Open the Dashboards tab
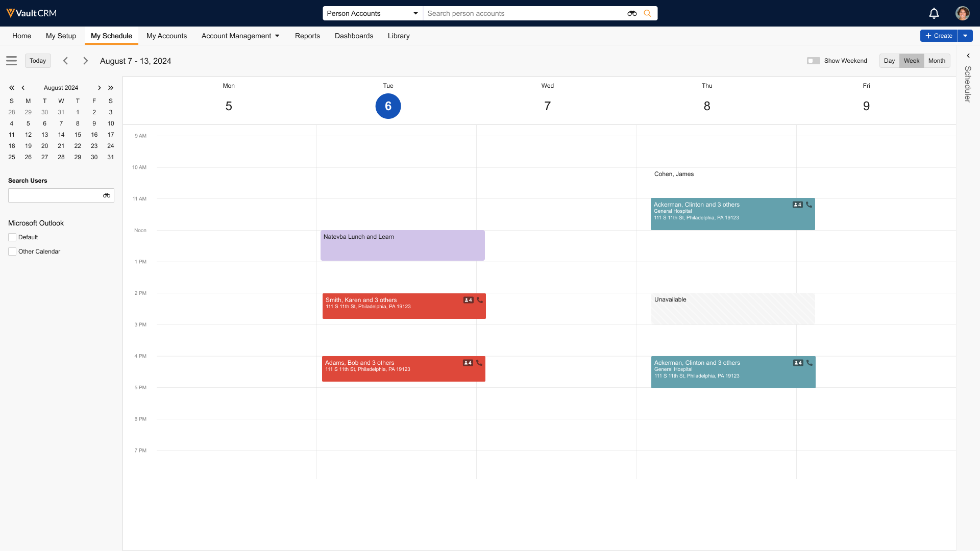 pos(354,36)
